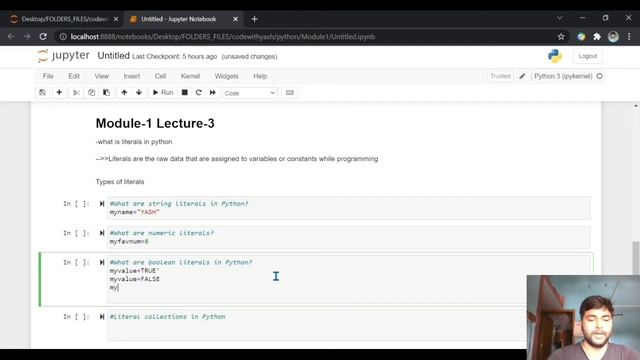
Task: Open the command palette keyboard icon
Action: point(290,93)
